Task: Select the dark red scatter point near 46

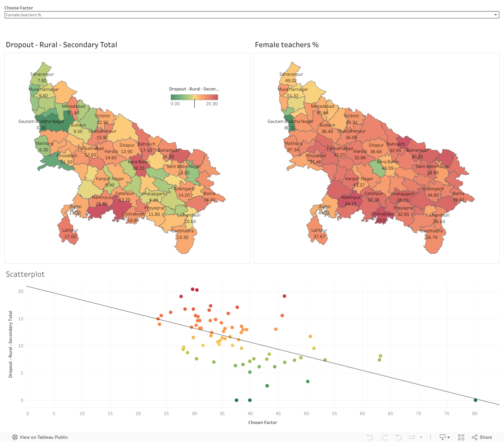Action: [284, 296]
